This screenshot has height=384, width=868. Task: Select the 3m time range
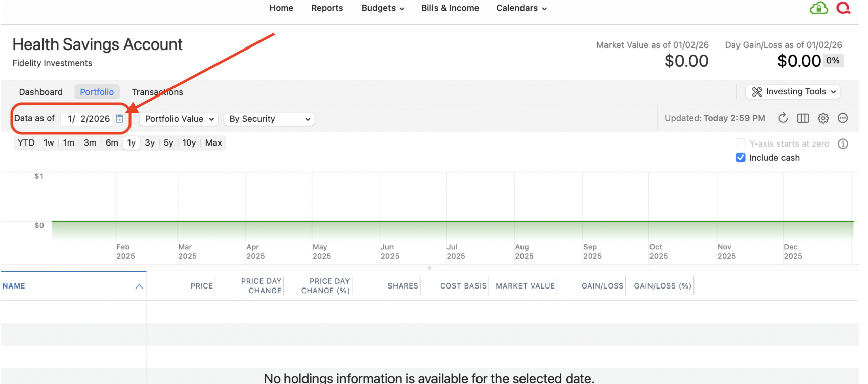90,143
